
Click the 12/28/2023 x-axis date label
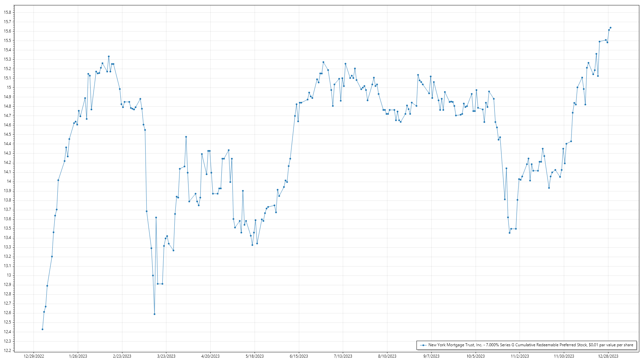point(608,356)
